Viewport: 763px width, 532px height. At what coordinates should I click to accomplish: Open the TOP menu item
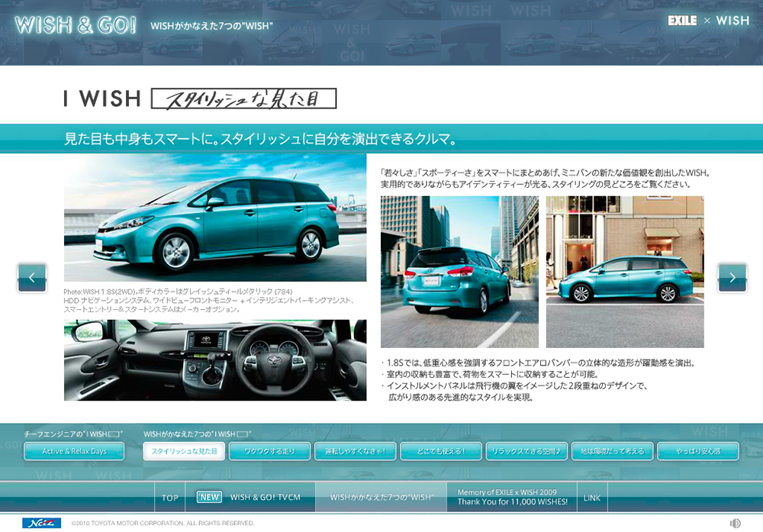[x=170, y=498]
